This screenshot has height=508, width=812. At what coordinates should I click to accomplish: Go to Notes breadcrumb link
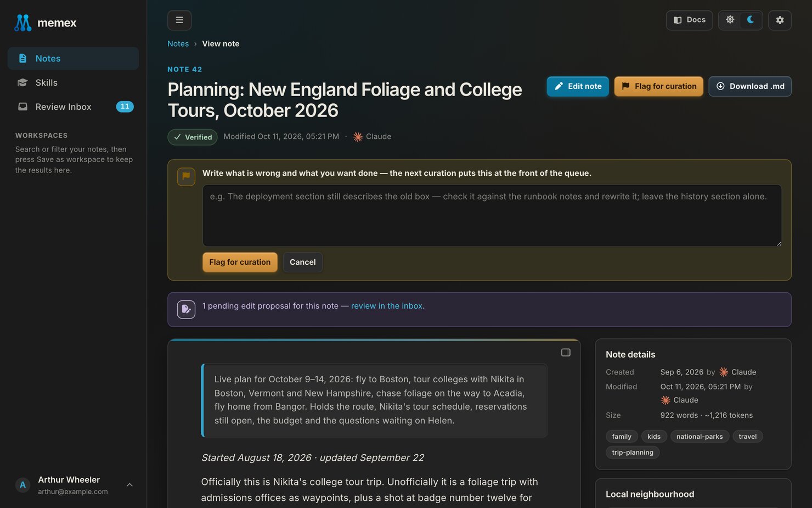pos(178,44)
